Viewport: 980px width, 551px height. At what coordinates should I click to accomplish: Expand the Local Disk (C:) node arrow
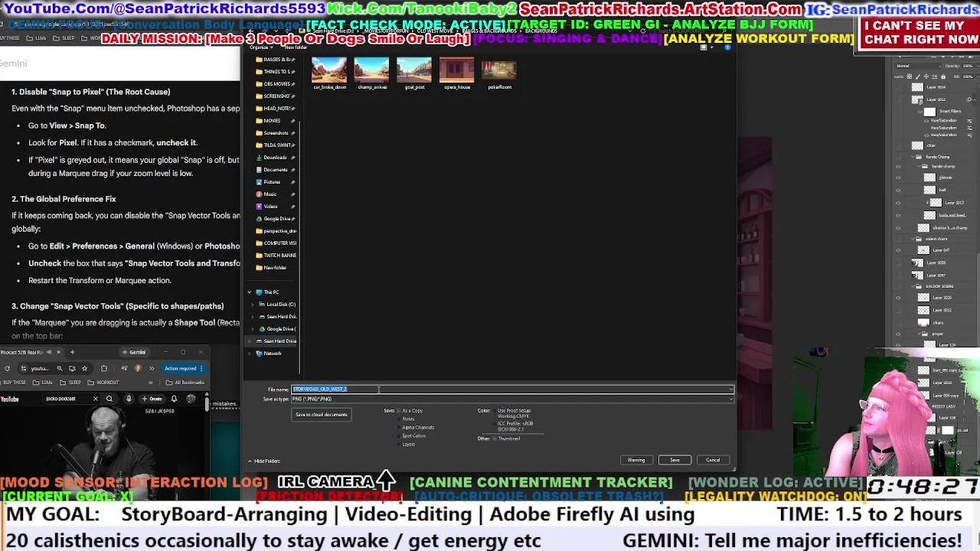coord(253,304)
